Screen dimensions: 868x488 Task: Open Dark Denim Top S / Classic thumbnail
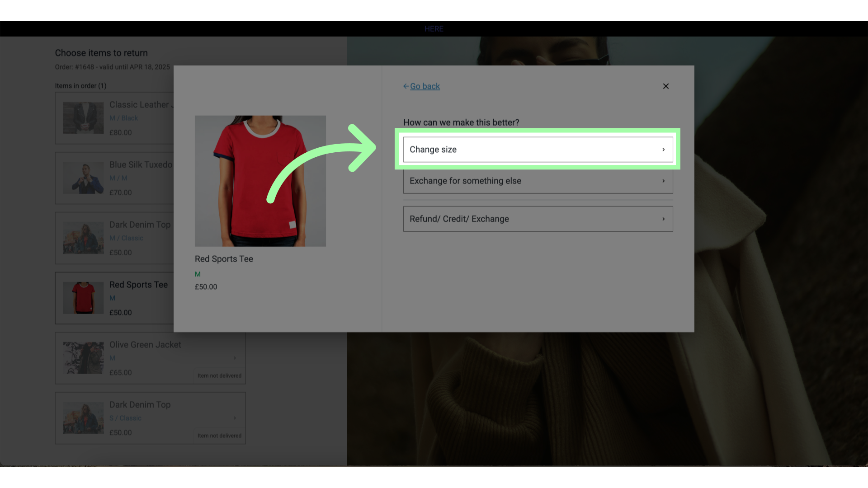(83, 418)
